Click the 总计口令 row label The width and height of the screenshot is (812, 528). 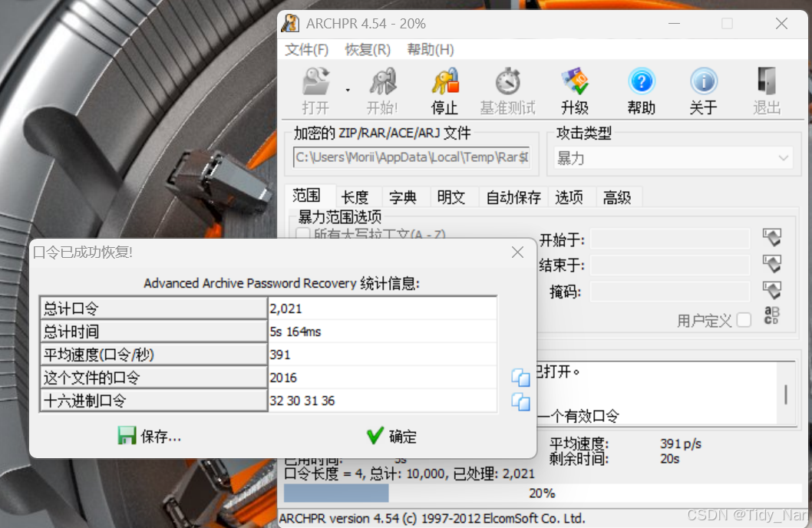tap(153, 309)
